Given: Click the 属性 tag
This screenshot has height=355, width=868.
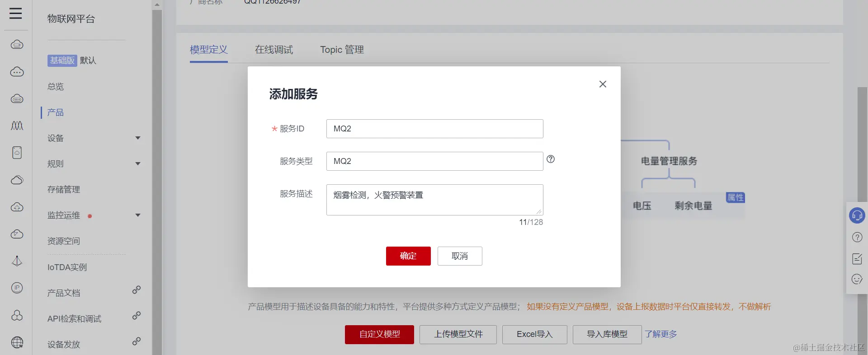Looking at the screenshot, I should [736, 197].
